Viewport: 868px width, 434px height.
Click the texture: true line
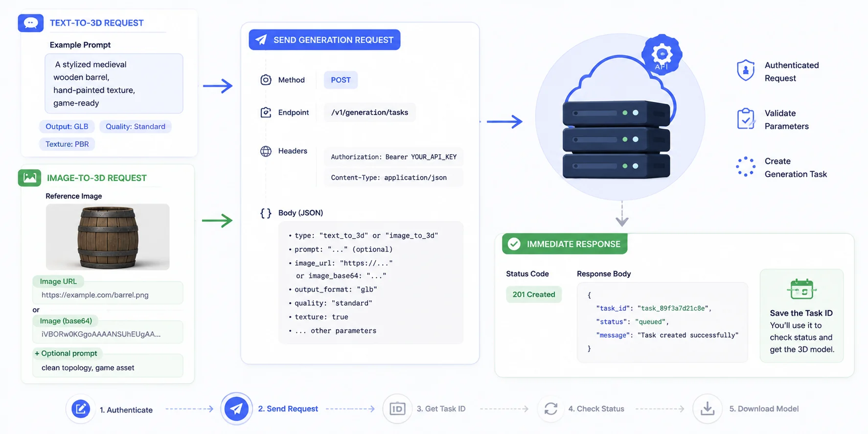pyautogui.click(x=318, y=317)
